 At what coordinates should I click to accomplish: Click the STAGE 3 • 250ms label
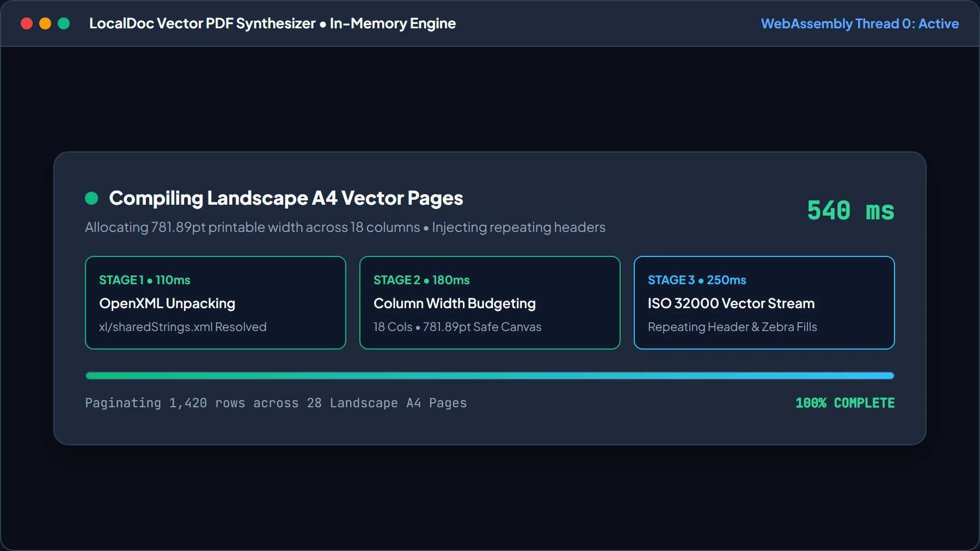697,280
